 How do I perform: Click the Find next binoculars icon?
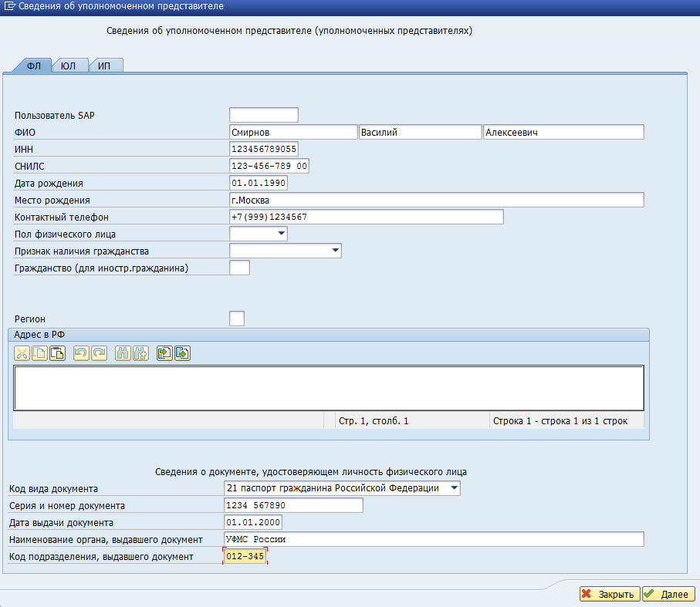(x=140, y=353)
